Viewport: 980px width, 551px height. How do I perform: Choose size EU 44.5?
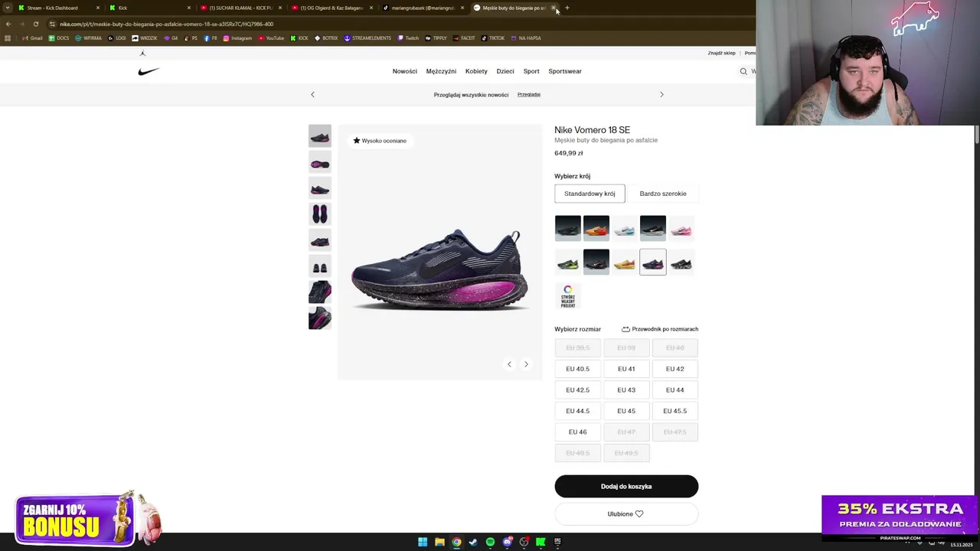(x=578, y=411)
